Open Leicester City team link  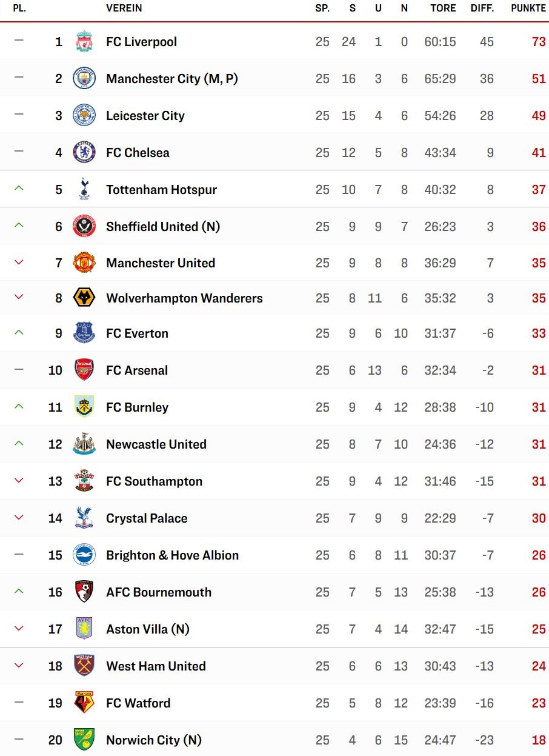145,116
